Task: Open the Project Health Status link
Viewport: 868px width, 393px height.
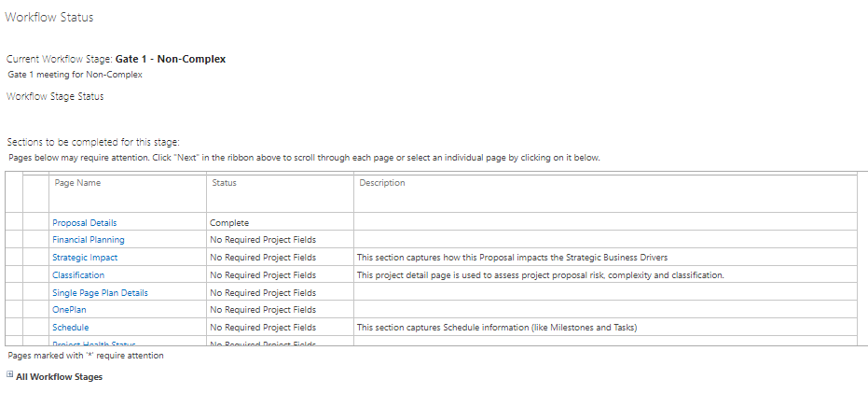Action: click(x=94, y=344)
